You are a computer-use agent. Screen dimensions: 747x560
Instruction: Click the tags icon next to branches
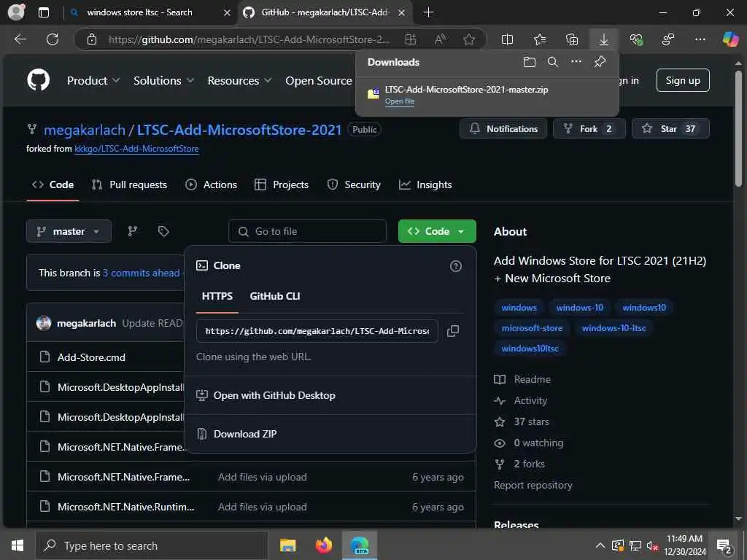coord(163,231)
